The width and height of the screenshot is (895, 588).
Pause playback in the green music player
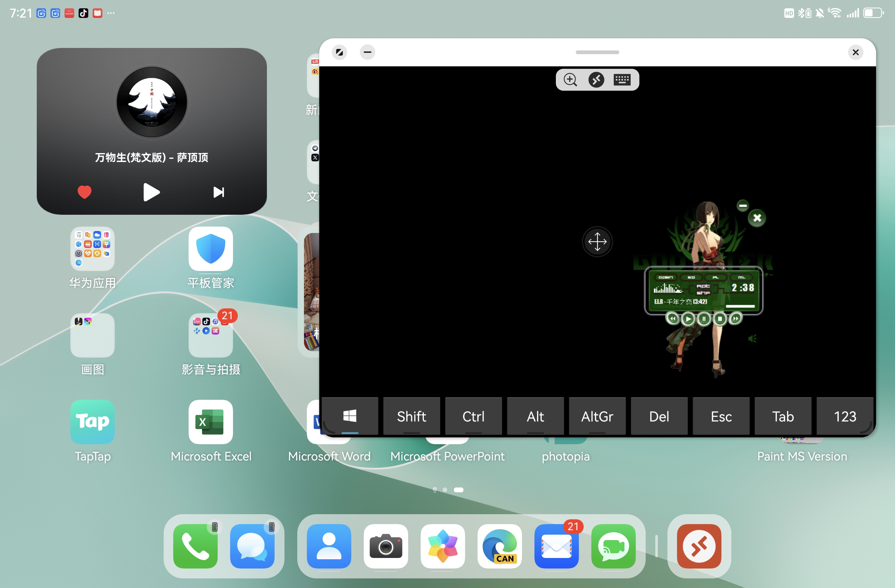[x=704, y=319]
